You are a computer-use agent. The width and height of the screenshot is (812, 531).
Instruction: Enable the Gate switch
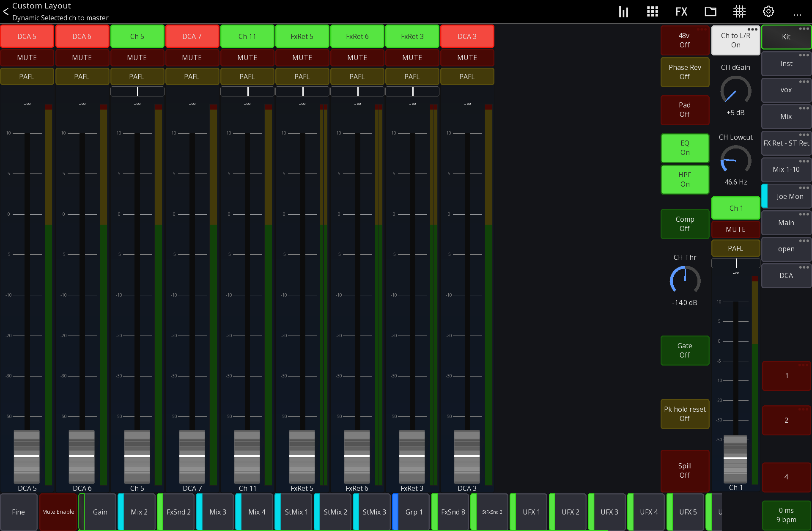685,350
